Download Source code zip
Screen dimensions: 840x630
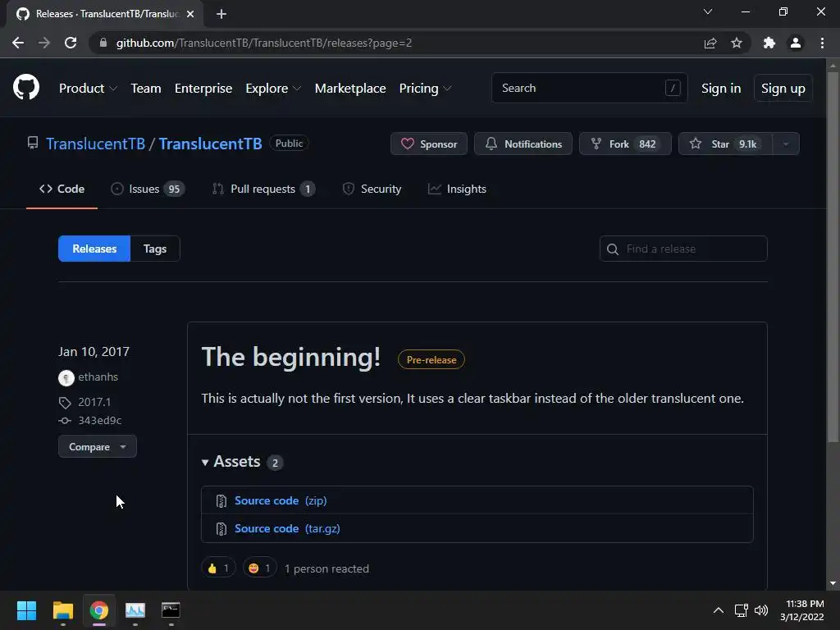(x=281, y=500)
